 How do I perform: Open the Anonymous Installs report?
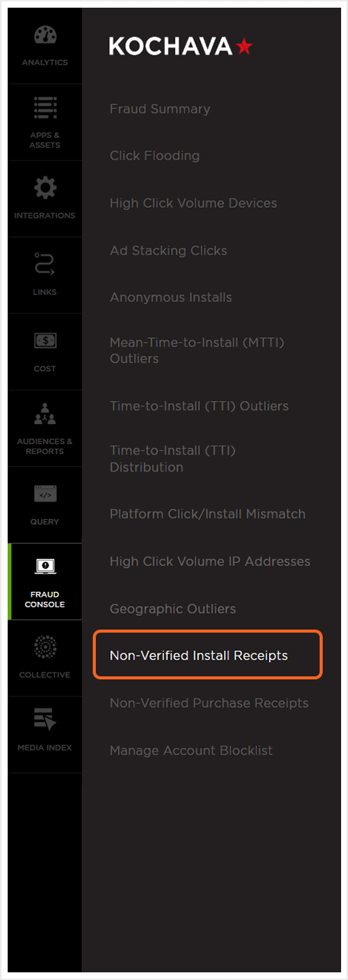[171, 298]
